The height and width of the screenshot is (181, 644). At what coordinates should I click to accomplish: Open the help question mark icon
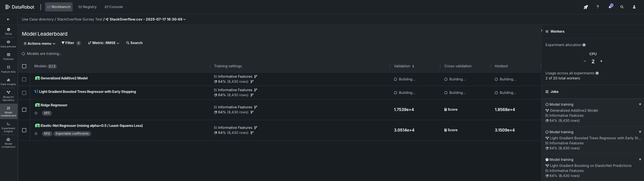(598, 7)
